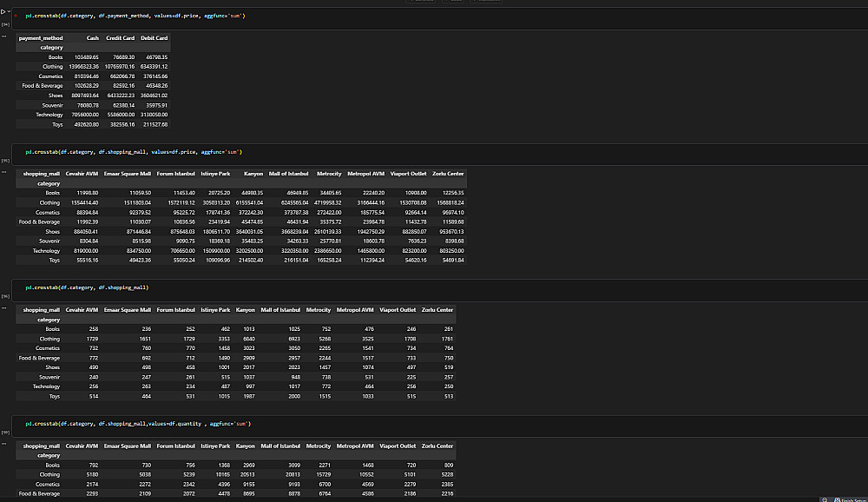The width and height of the screenshot is (868, 502).
Task: Click the payment_method column header
Action: 41,38
